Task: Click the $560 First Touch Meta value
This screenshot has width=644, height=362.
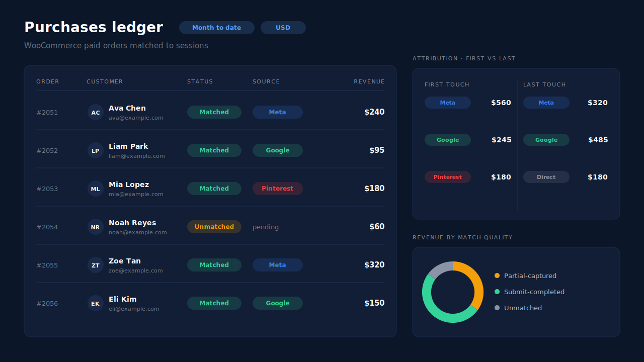Action: coord(501,103)
